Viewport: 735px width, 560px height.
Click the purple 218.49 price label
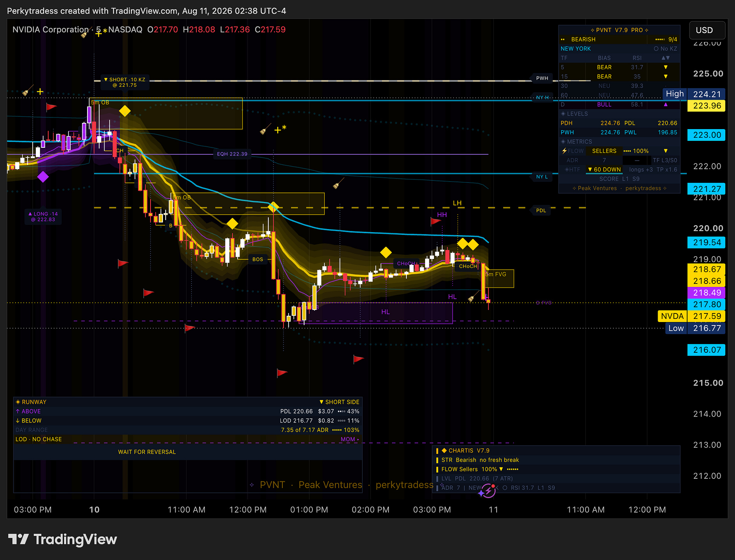[x=707, y=292]
